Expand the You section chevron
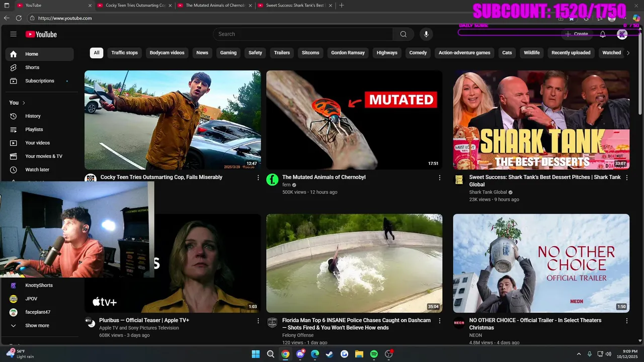The width and height of the screenshot is (644, 362). tap(23, 103)
